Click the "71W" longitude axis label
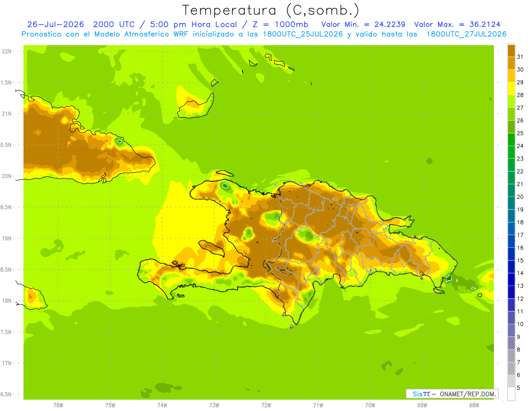The width and height of the screenshot is (532, 411). pyautogui.click(x=318, y=405)
